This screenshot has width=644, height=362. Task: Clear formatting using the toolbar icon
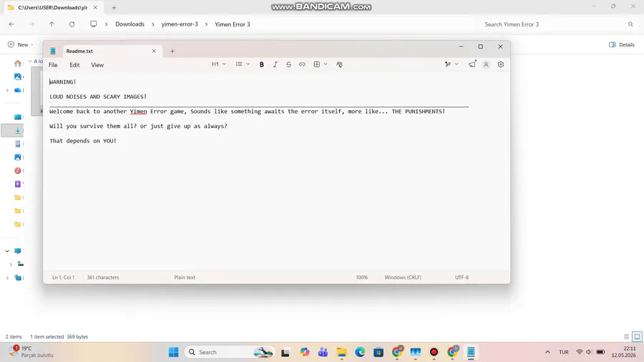point(339,64)
